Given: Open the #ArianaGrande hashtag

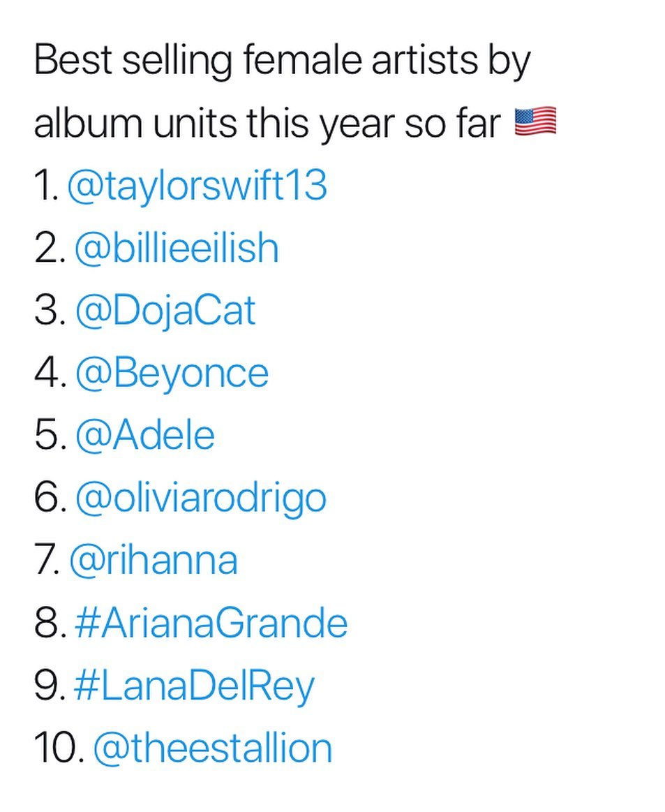Looking at the screenshot, I should 211,623.
